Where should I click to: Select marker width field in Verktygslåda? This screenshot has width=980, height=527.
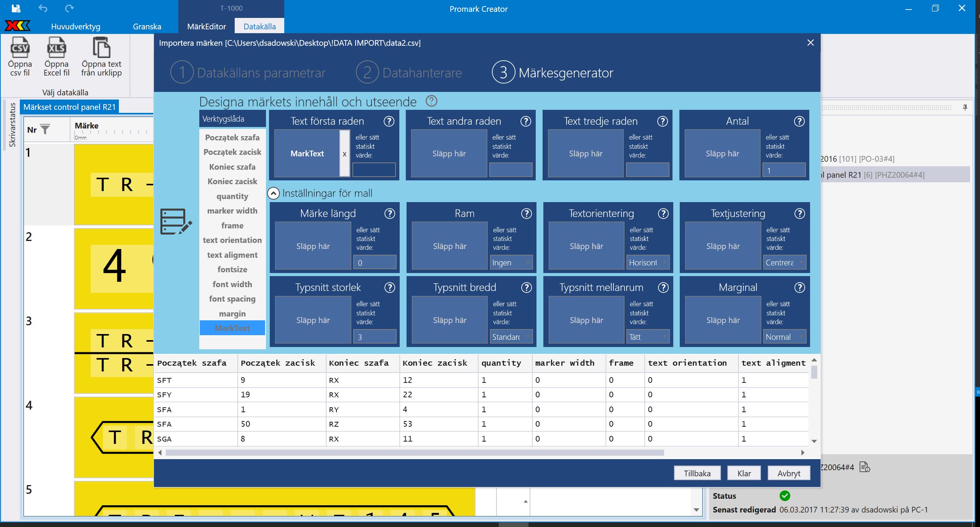(x=232, y=211)
